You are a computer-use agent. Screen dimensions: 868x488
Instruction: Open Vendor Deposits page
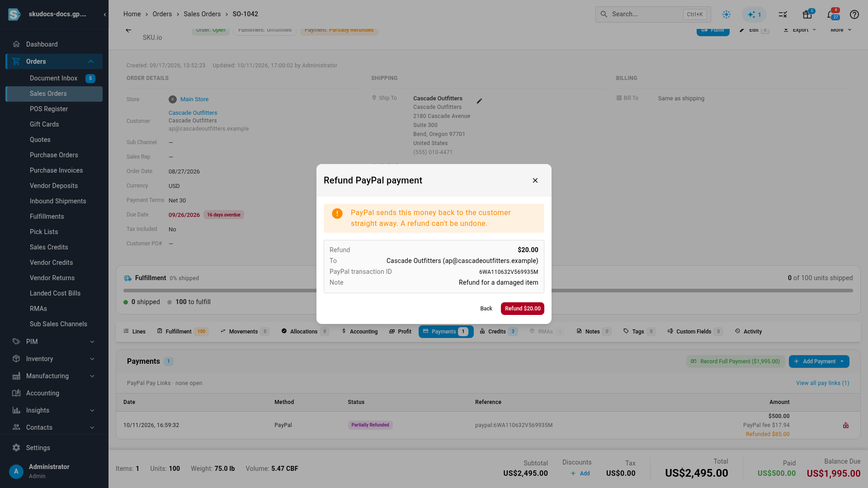coord(54,186)
